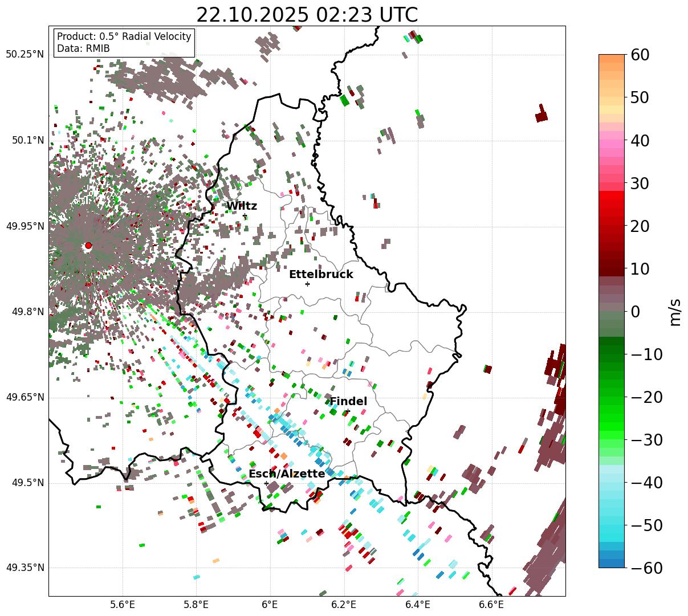Click the colorbar −20 value label
The image size is (688, 616).
(646, 397)
